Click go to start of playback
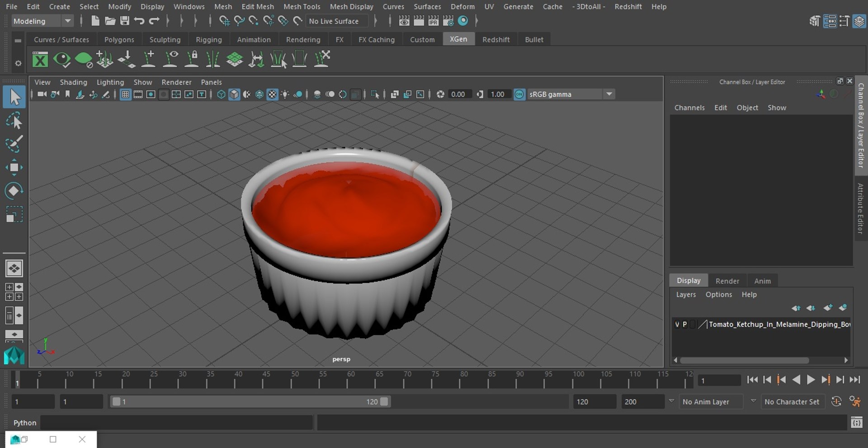 [752, 380]
